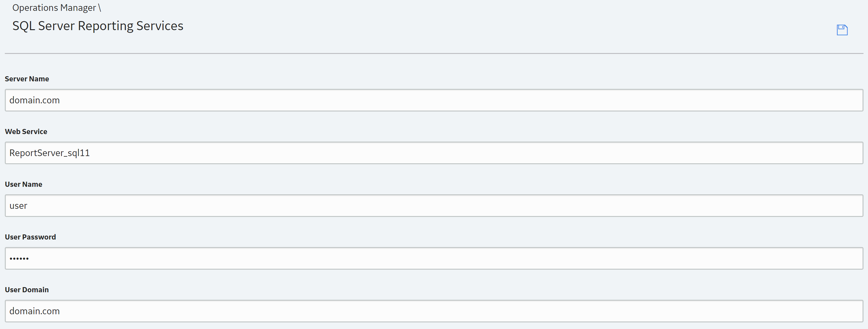This screenshot has height=329, width=868.
Task: Click the User Domain label
Action: pyautogui.click(x=27, y=290)
